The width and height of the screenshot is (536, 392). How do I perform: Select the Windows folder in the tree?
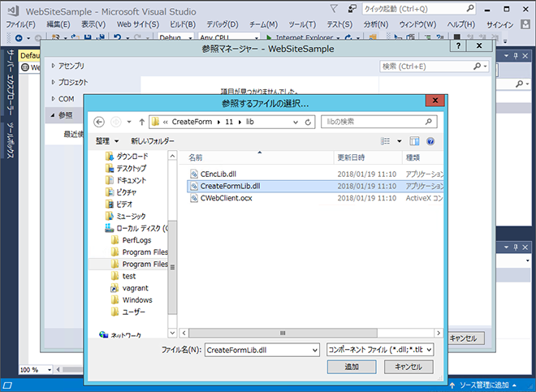(137, 300)
